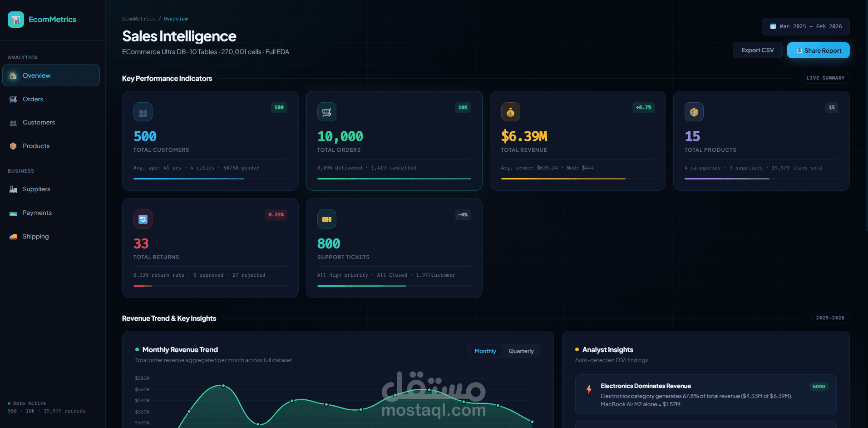
Task: Click the 0.33% badge on returns card
Action: coord(276,215)
